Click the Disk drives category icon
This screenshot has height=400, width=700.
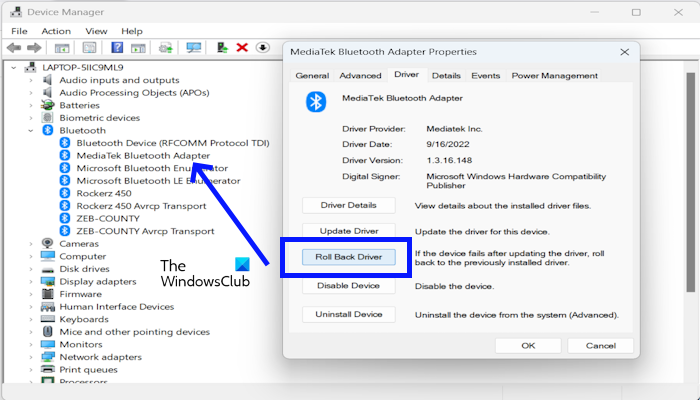pos(47,269)
